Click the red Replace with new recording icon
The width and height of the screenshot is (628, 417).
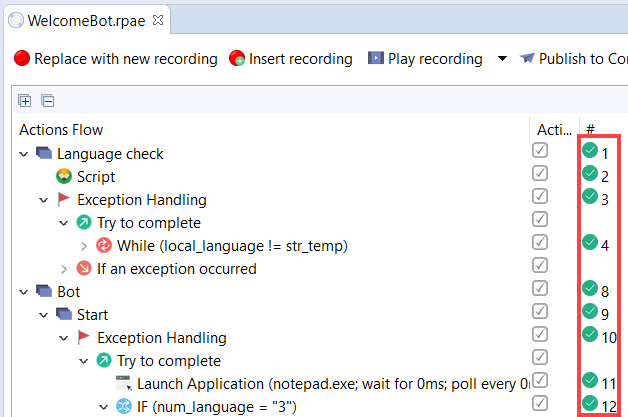(x=22, y=58)
